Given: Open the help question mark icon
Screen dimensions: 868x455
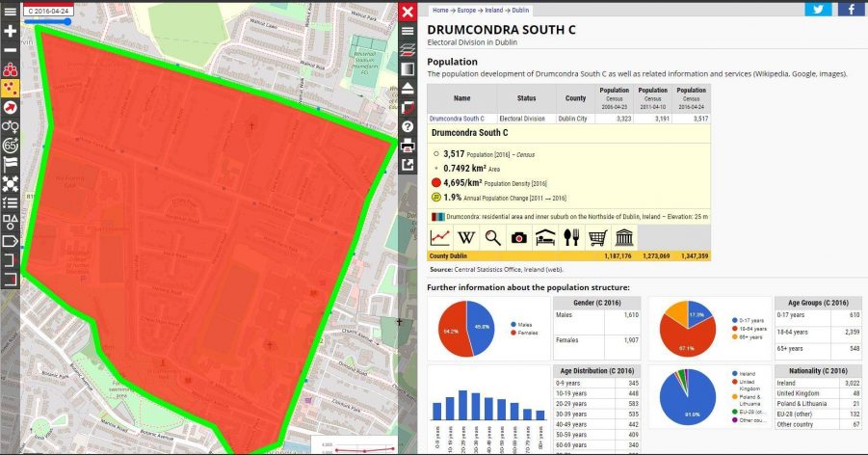Looking at the screenshot, I should pyautogui.click(x=408, y=126).
